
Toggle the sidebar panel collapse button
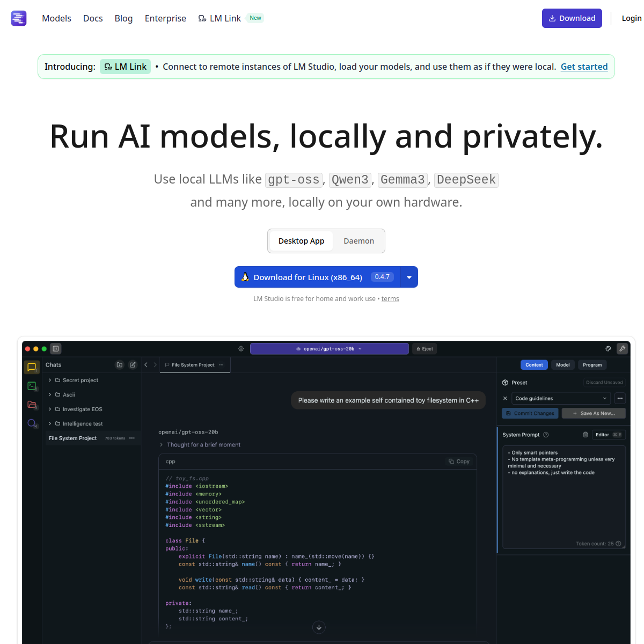[x=56, y=349]
